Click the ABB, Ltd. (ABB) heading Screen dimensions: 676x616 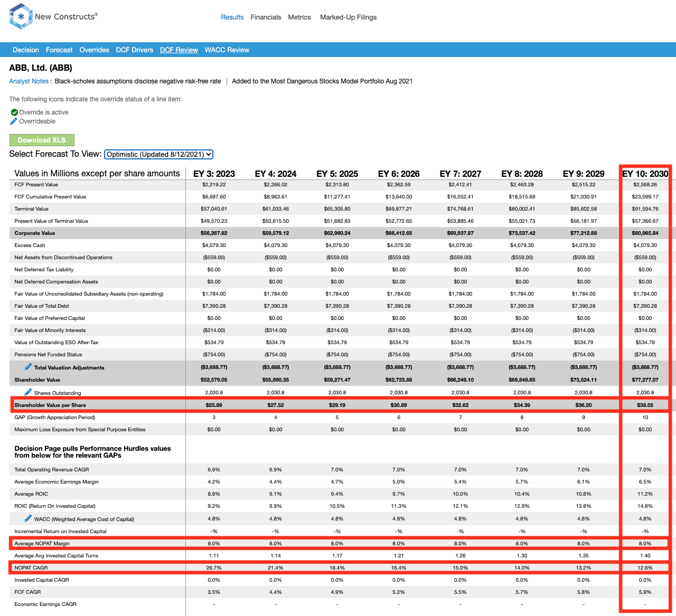tap(41, 68)
